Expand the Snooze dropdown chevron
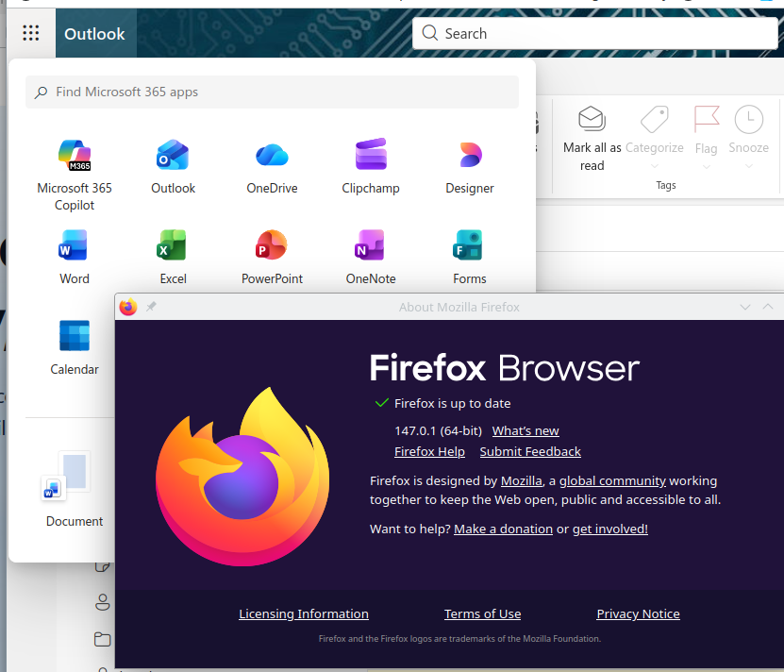This screenshot has width=784, height=672. (x=748, y=166)
